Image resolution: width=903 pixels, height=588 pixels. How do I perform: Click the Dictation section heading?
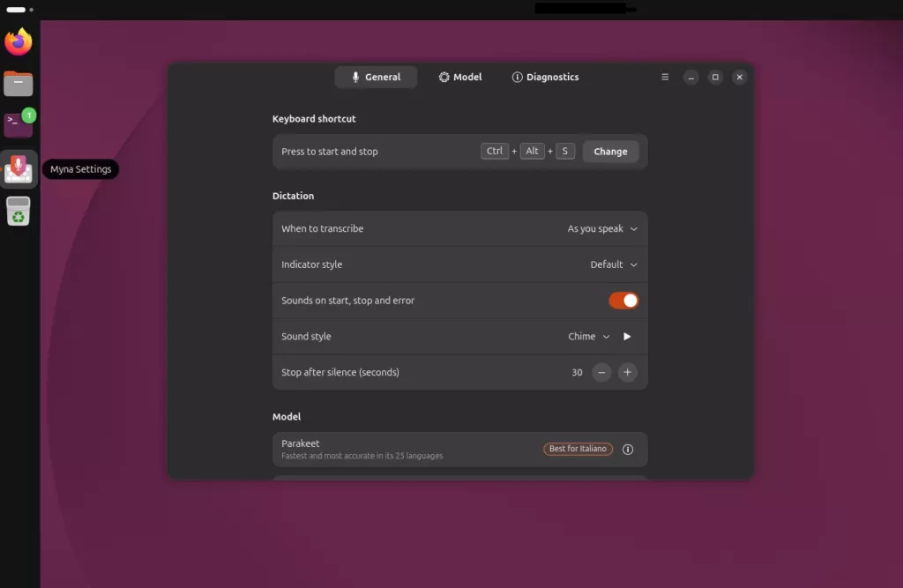[x=293, y=196]
